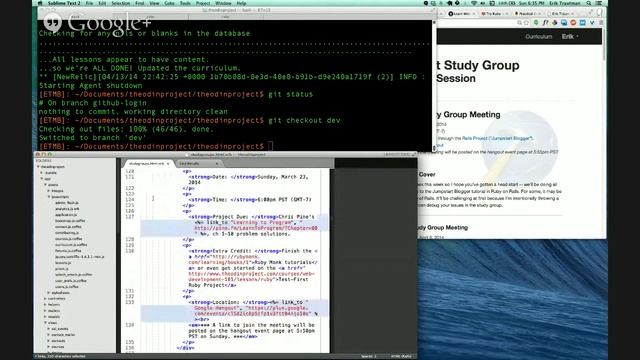640x360 pixels.
Task: Click line number 133 in editor gutter
Action: point(130,302)
